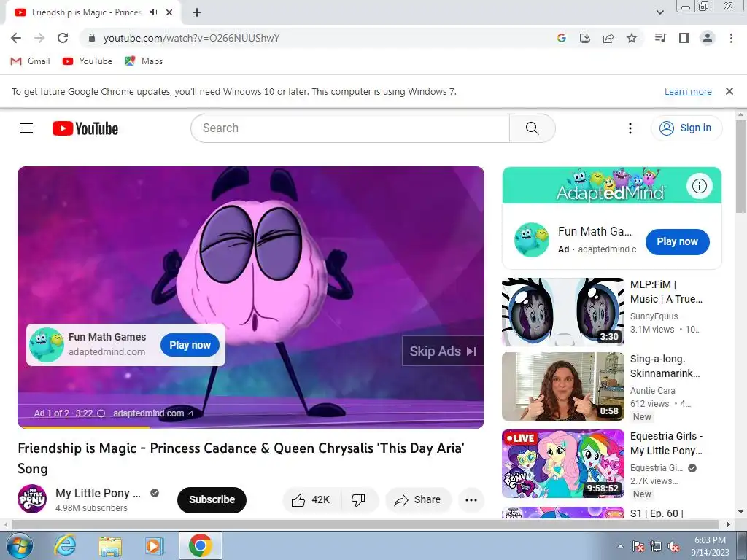Bookmark this tab with star icon
The height and width of the screenshot is (560, 747).
coord(632,38)
